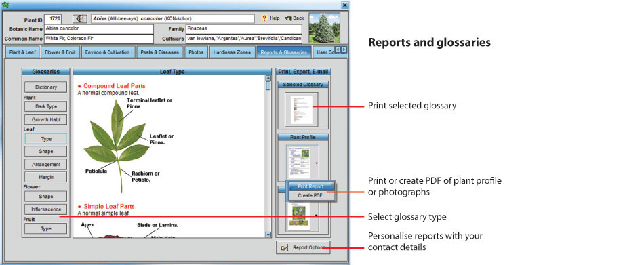644x265 pixels.
Task: Open the Growth Habit glossary
Action: [46, 120]
